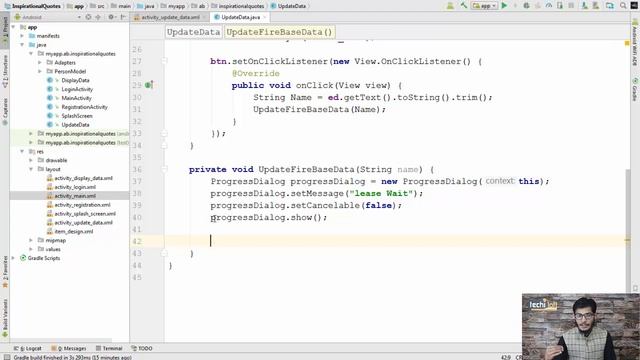The image size is (640, 360).
Task: Collapse the layout folder
Action: click(31, 169)
